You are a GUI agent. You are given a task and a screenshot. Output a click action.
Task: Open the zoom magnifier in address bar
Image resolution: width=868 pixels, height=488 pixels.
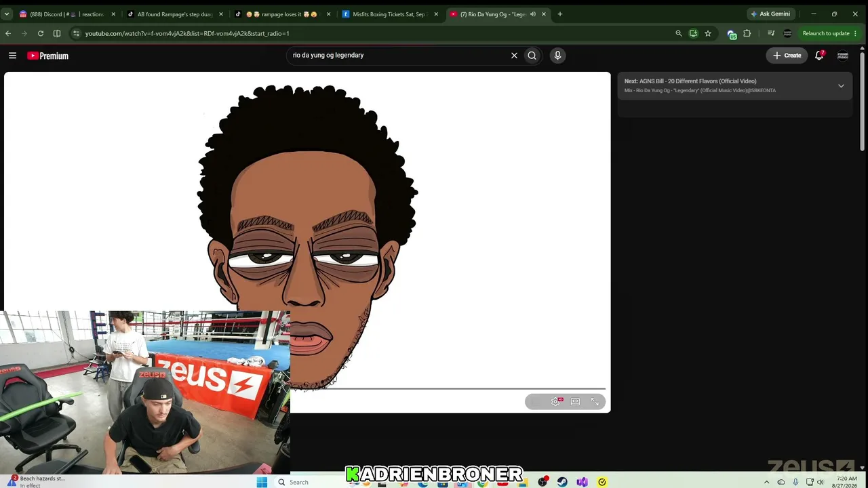[678, 33]
